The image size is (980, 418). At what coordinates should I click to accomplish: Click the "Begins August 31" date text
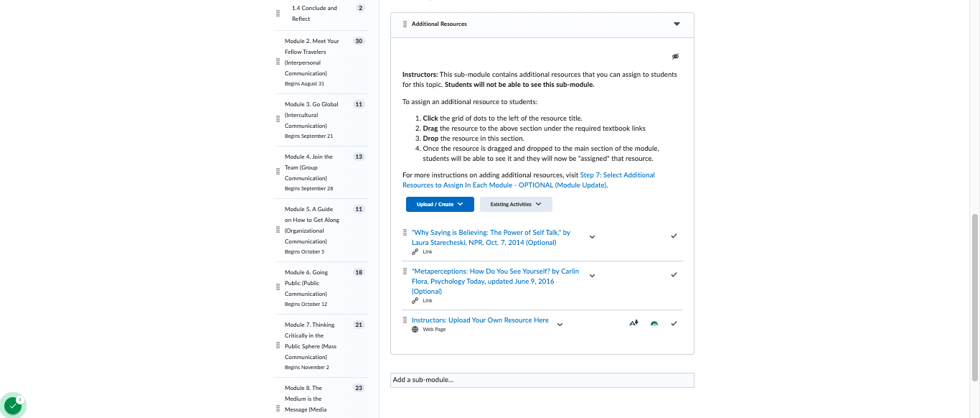[304, 83]
